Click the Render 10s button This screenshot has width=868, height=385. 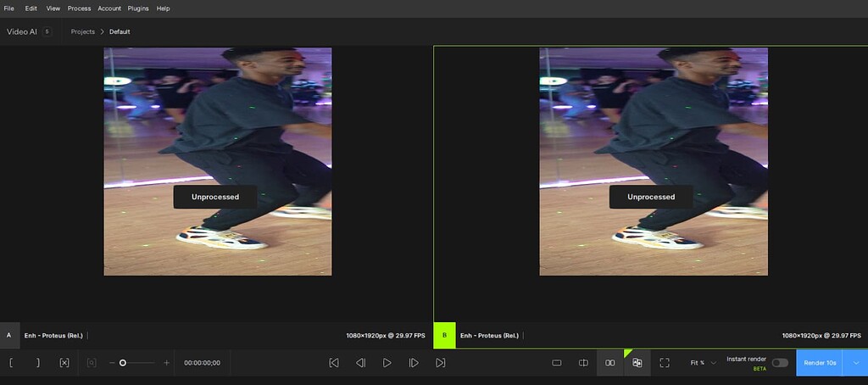click(820, 363)
